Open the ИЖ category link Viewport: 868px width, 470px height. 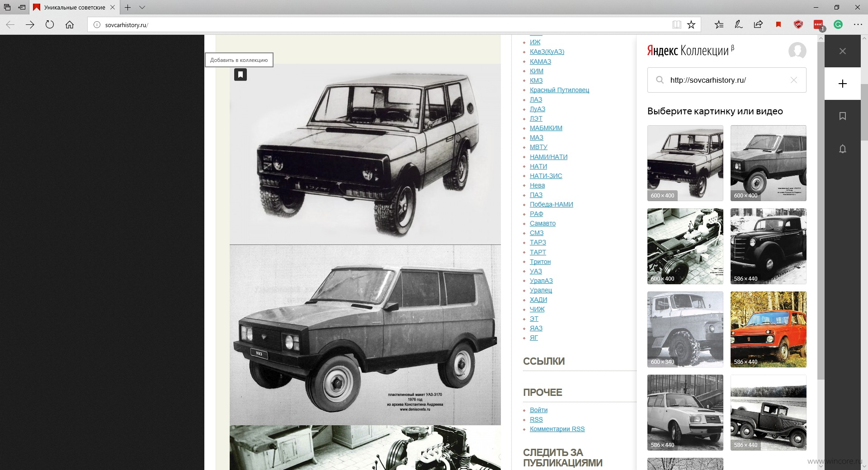[x=535, y=42]
